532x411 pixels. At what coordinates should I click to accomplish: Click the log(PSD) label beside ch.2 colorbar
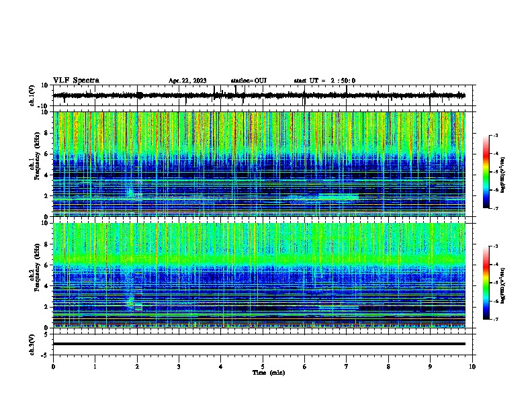(x=503, y=285)
